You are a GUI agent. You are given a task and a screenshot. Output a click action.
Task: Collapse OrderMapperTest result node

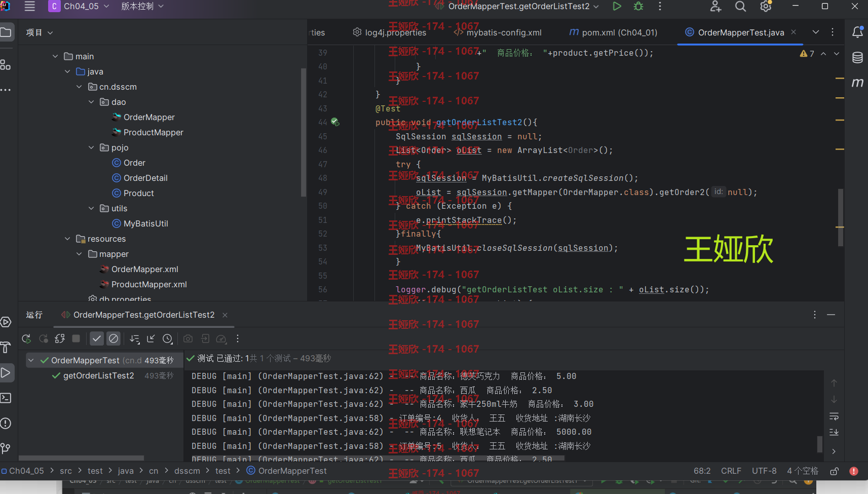pyautogui.click(x=31, y=360)
